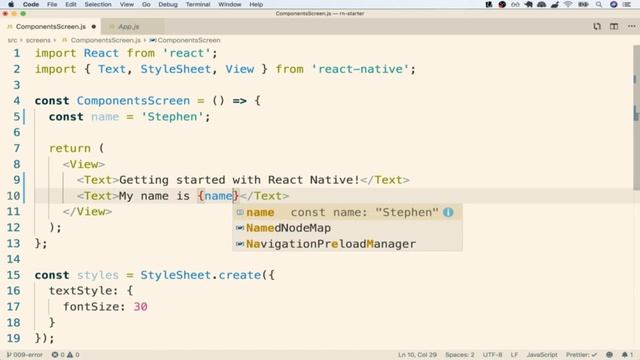Click 'StyleSheet.create' on line 15

click(200, 275)
